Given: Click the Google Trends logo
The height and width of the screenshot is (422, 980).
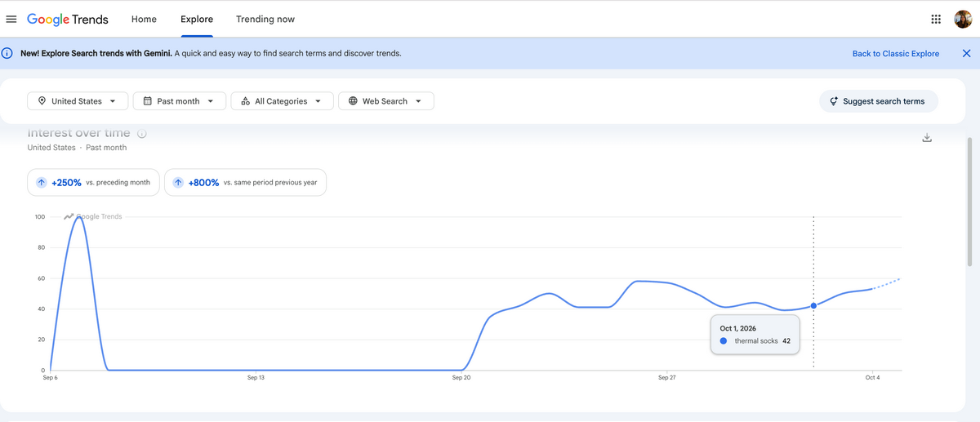Looking at the screenshot, I should tap(68, 20).
